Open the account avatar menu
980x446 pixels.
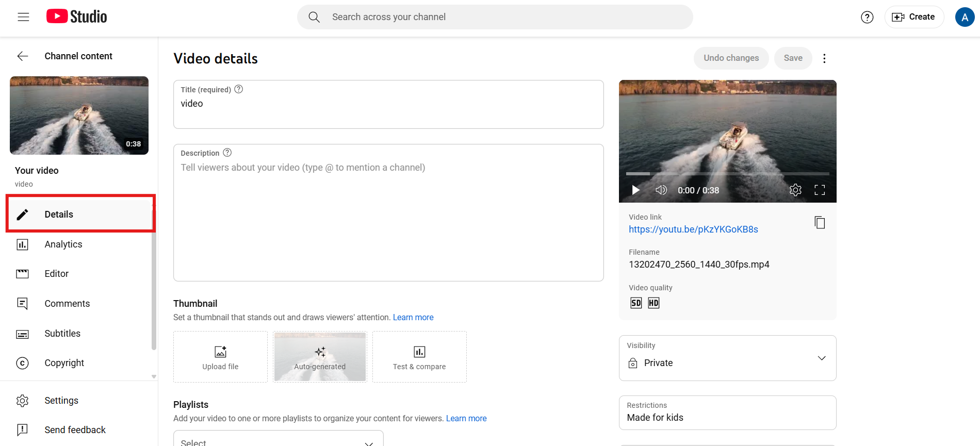tap(965, 17)
